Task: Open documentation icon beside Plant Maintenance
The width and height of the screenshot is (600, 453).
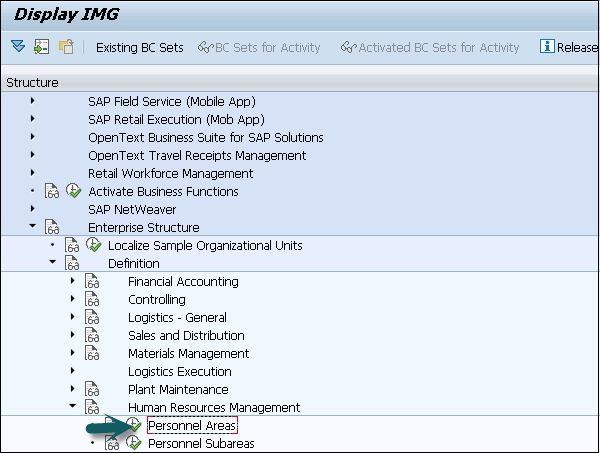Action: click(92, 390)
